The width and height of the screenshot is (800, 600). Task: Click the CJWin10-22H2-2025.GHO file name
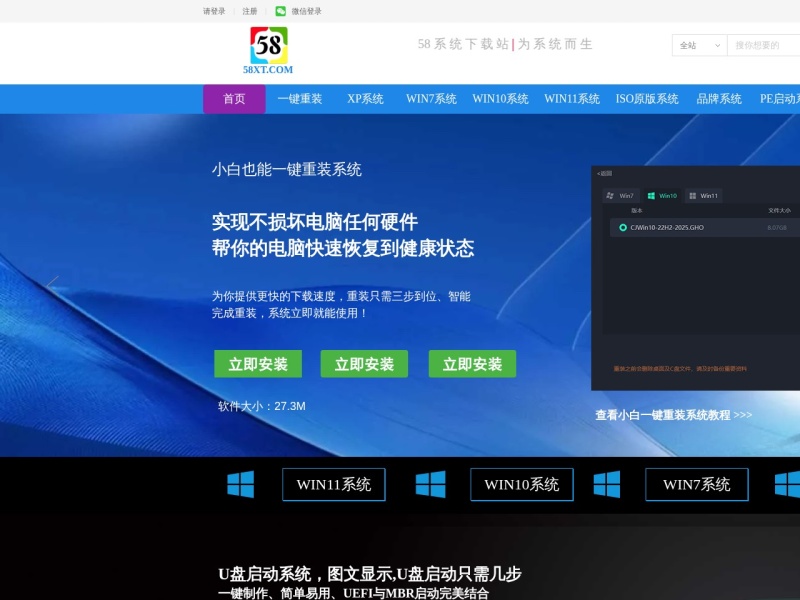[667, 228]
